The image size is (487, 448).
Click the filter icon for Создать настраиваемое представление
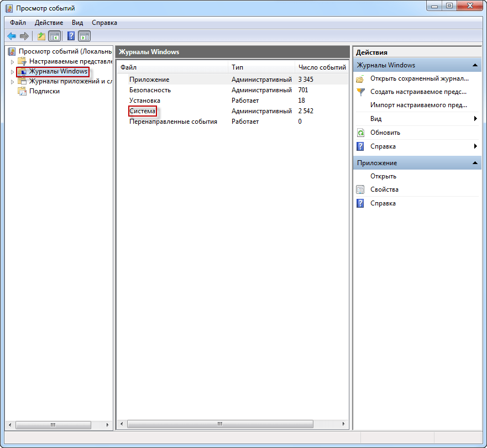360,92
